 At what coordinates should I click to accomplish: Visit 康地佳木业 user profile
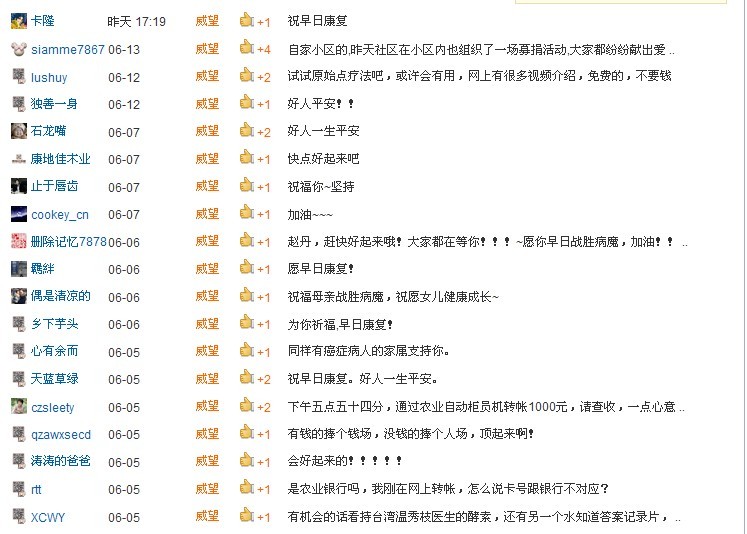(x=61, y=159)
